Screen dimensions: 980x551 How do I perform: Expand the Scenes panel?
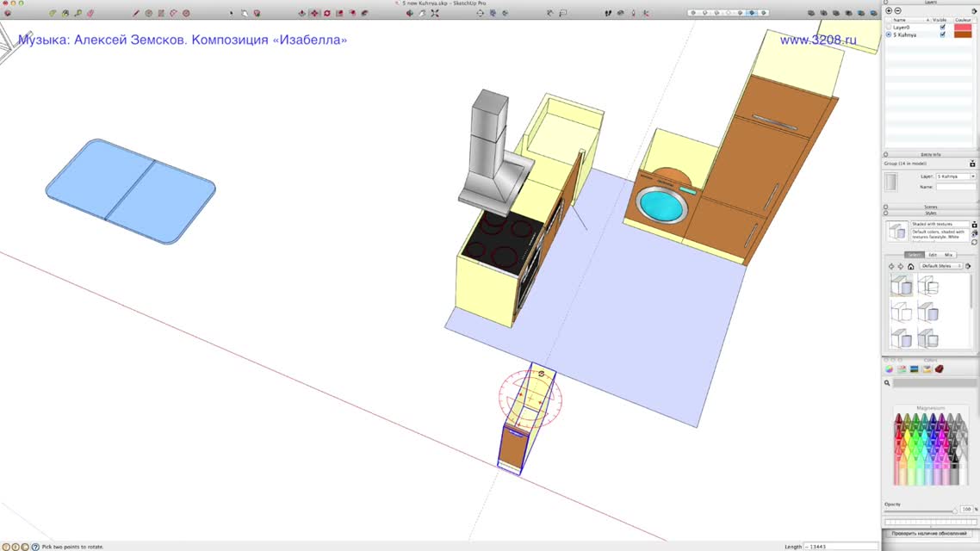885,207
